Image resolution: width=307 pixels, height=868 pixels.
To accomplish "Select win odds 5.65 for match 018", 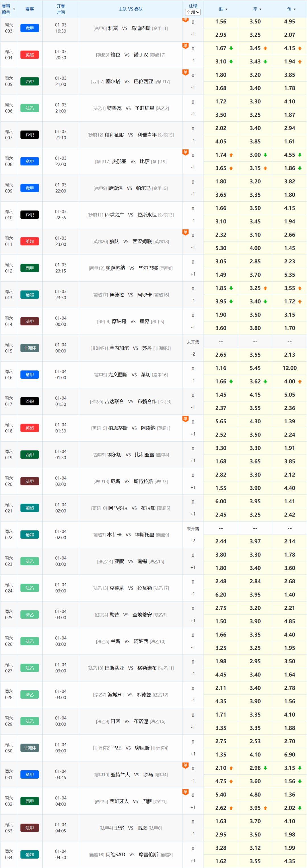I will (x=221, y=421).
